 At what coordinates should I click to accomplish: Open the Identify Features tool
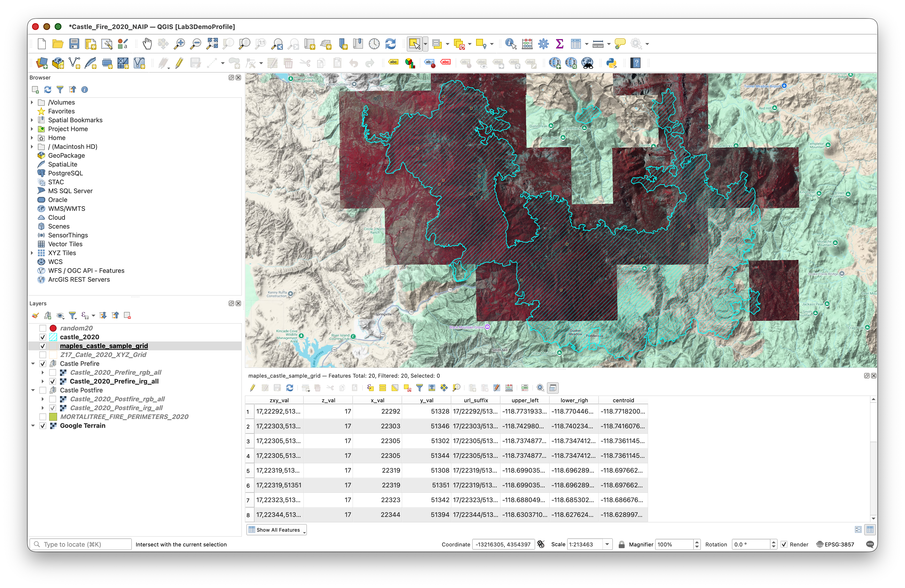(511, 44)
